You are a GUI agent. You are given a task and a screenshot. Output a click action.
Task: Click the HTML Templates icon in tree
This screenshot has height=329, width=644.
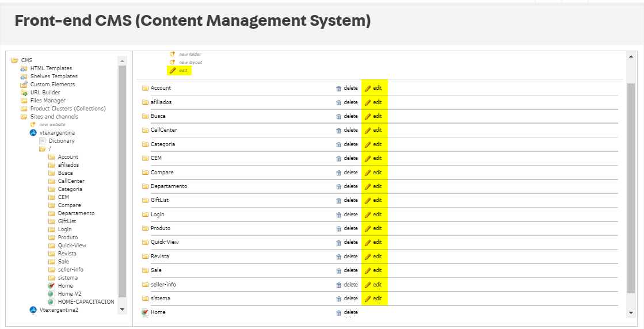24,68
